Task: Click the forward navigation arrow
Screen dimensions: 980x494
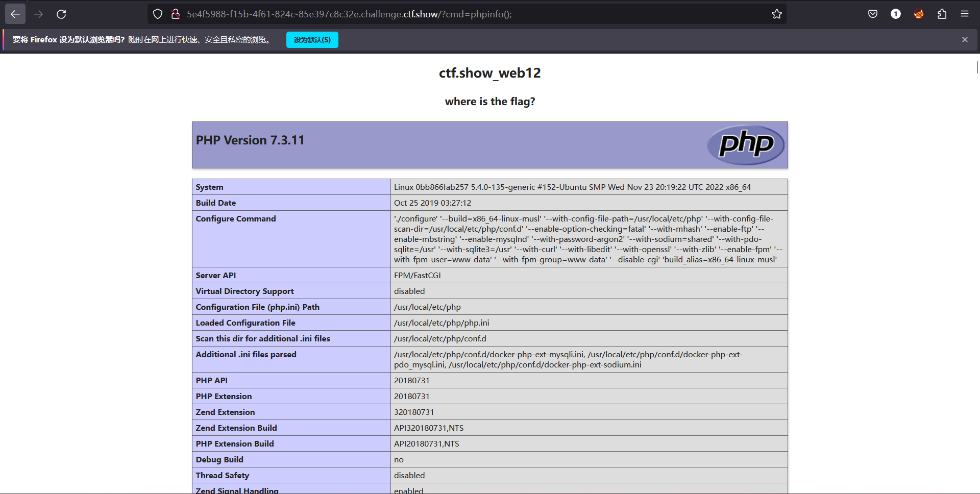Action: click(x=38, y=14)
